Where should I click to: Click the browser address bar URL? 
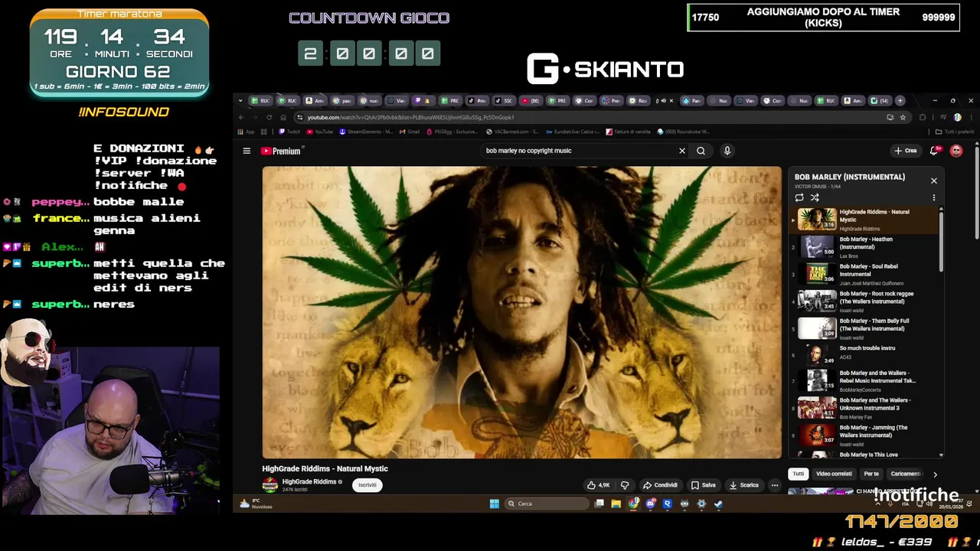point(410,117)
